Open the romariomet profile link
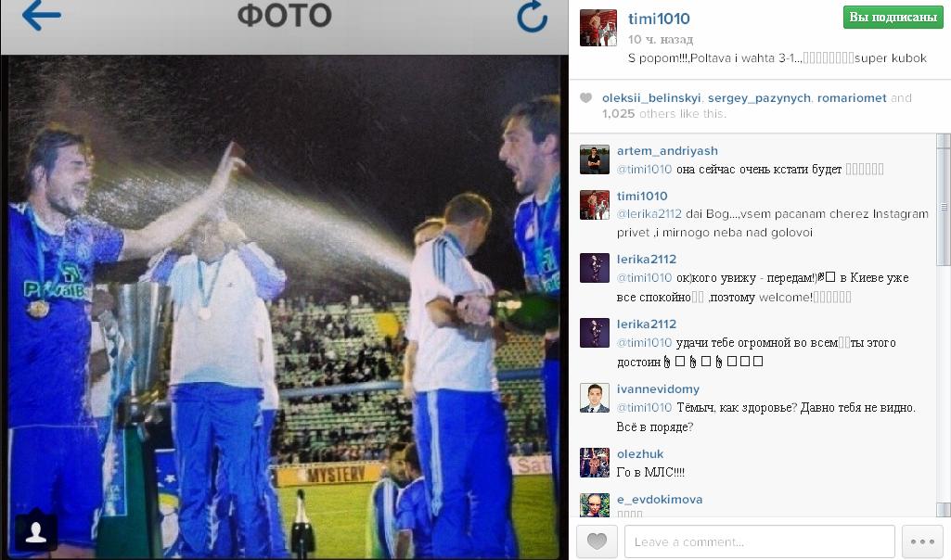Viewport: 951px width, 560px height. [x=852, y=98]
